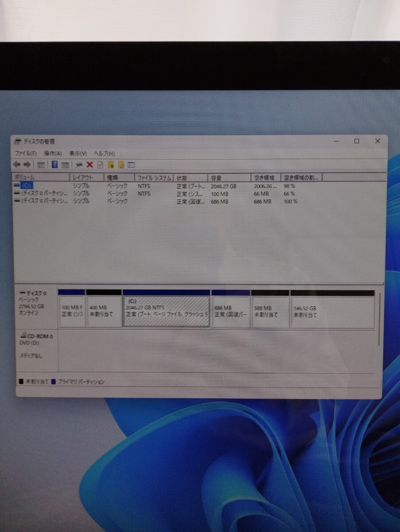Select the 100 % free percentage cell
Screen dimensions: 400x532
tap(291, 201)
